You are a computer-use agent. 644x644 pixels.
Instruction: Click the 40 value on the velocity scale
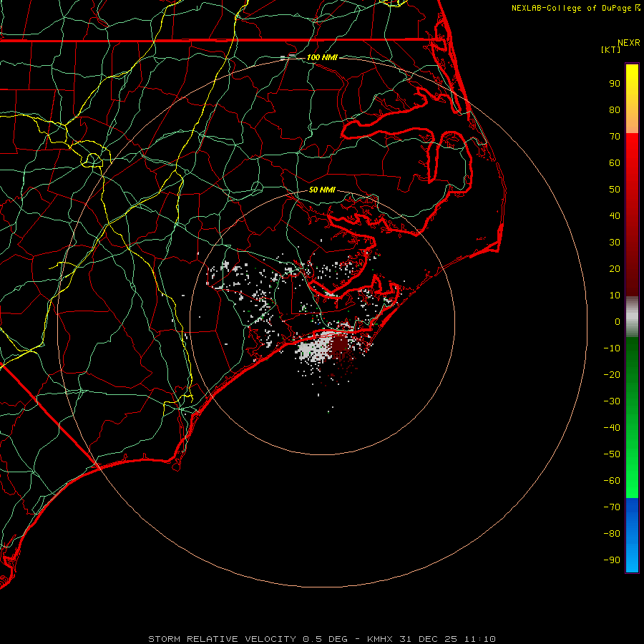point(615,216)
